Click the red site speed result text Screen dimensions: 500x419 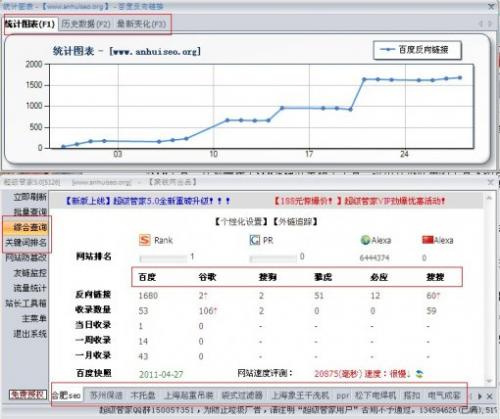(x=362, y=374)
